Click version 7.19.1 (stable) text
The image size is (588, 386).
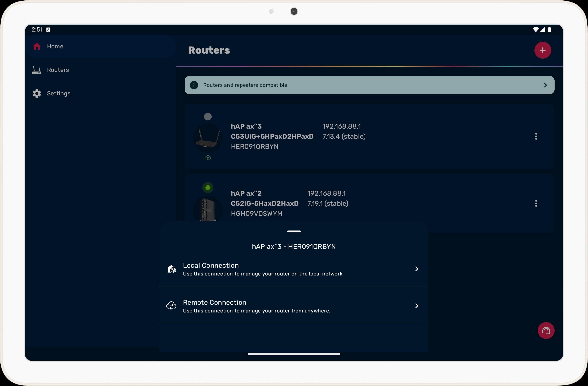[328, 203]
